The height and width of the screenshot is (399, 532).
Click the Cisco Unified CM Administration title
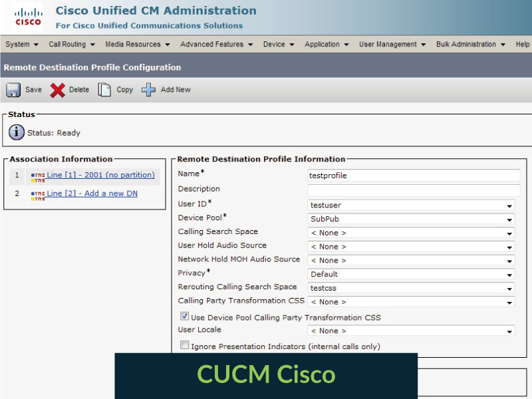tap(156, 11)
